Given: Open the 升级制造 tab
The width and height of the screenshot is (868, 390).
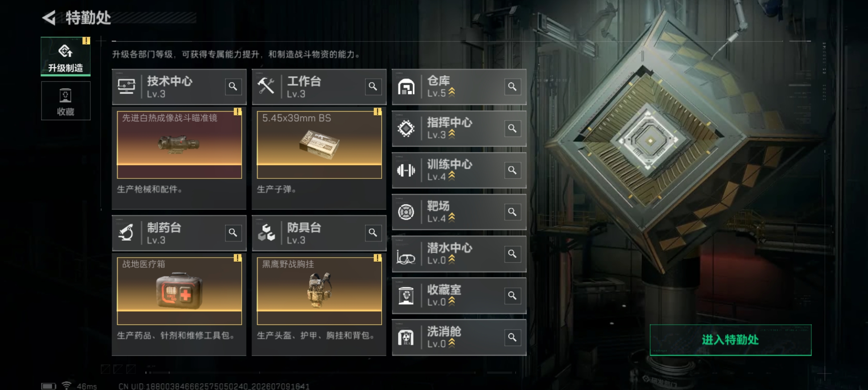Looking at the screenshot, I should pos(65,56).
